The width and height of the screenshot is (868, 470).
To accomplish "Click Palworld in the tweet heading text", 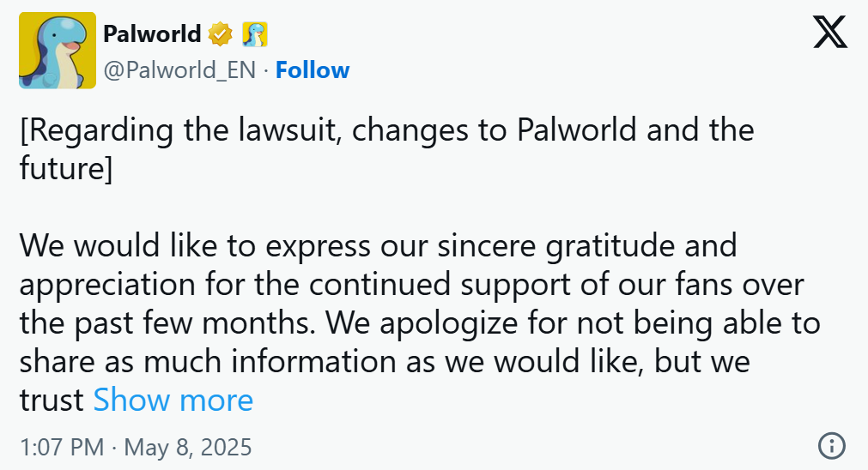I will point(576,130).
